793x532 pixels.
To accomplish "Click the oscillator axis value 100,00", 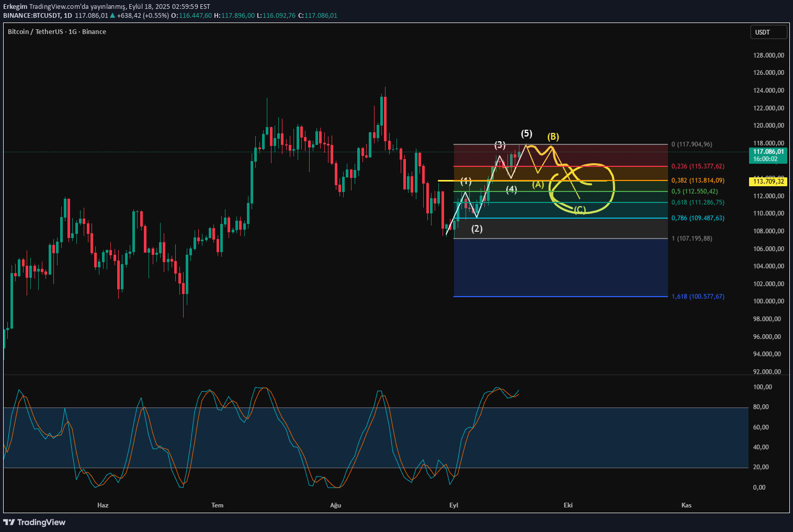I will tap(762, 387).
